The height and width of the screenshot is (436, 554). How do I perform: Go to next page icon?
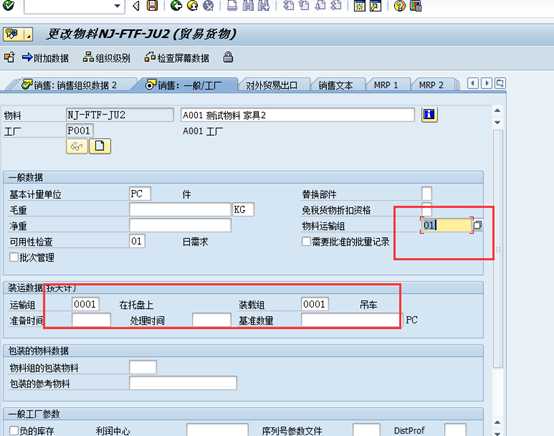click(320, 5)
